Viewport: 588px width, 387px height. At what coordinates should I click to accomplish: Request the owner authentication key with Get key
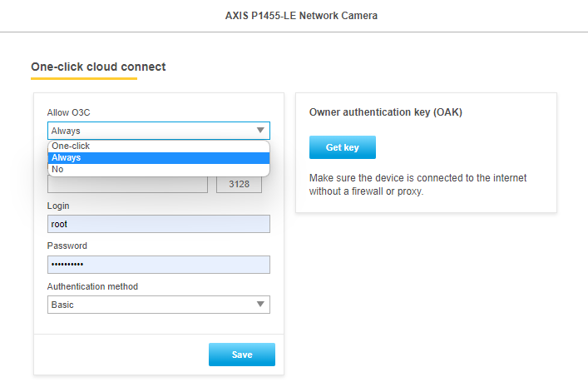click(x=343, y=147)
